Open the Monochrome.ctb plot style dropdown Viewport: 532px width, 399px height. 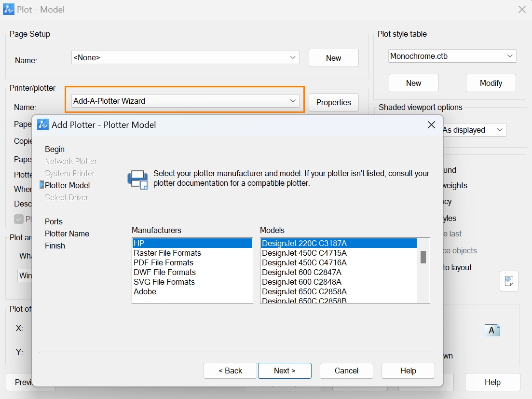(x=452, y=56)
